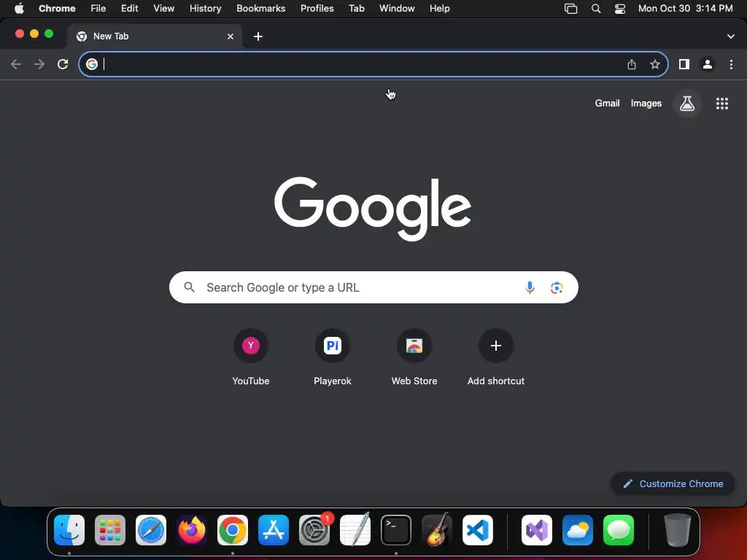The width and height of the screenshot is (747, 560).
Task: Reload the page with refresh icon
Action: pos(63,64)
